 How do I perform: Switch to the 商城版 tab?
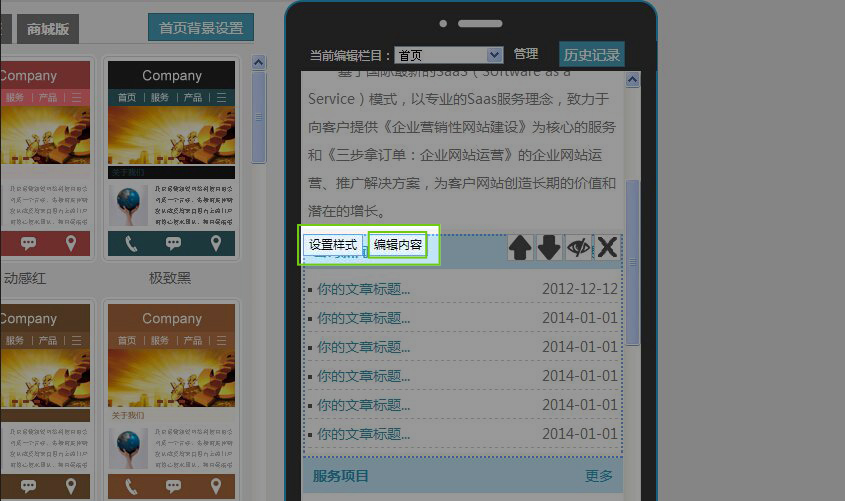[48, 29]
